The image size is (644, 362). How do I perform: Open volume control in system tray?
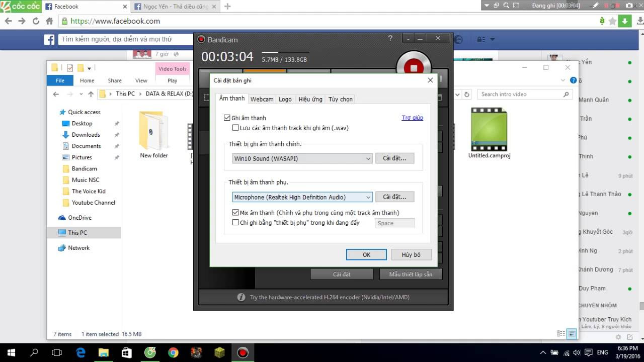(576, 352)
